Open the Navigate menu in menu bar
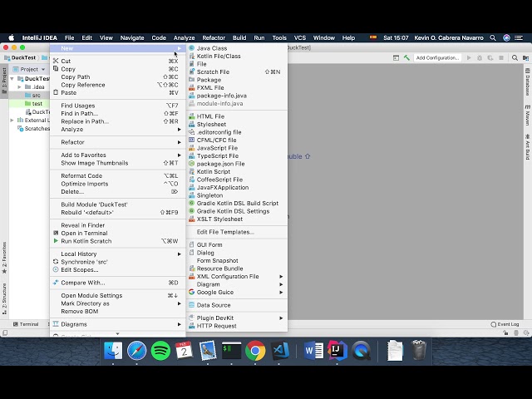532x399 pixels. click(132, 38)
